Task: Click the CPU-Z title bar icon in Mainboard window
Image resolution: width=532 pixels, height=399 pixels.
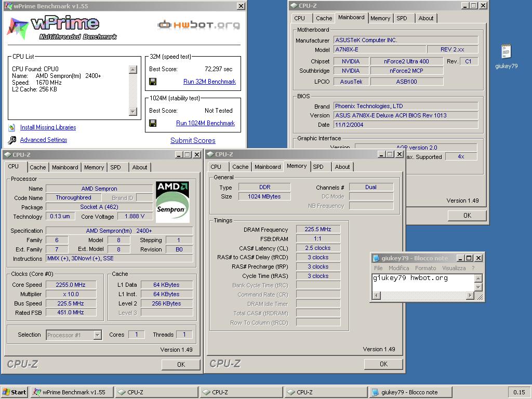Action: [294, 6]
